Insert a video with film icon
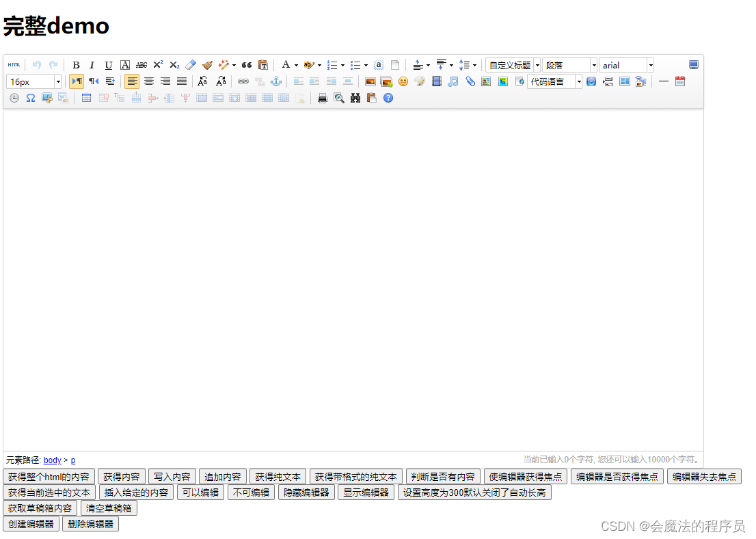 436,81
